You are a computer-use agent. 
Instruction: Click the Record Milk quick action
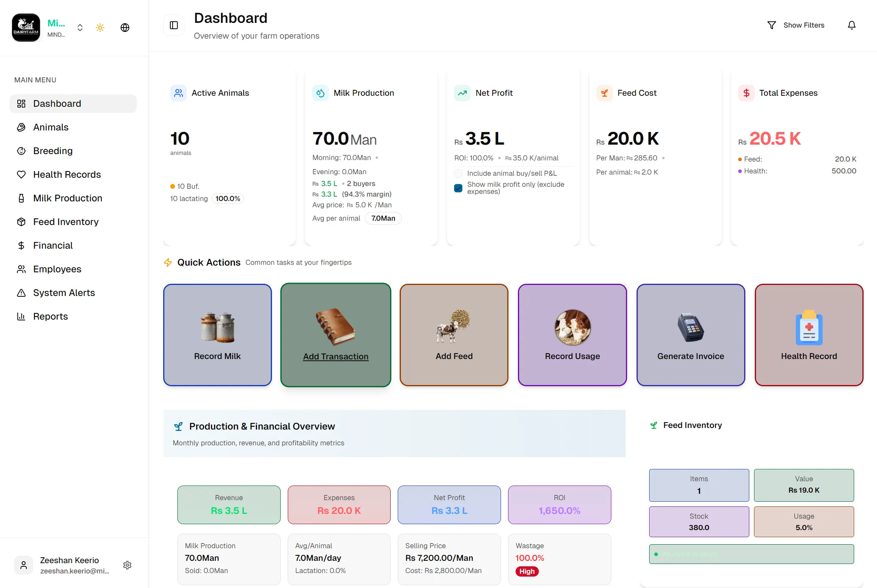[x=218, y=335]
